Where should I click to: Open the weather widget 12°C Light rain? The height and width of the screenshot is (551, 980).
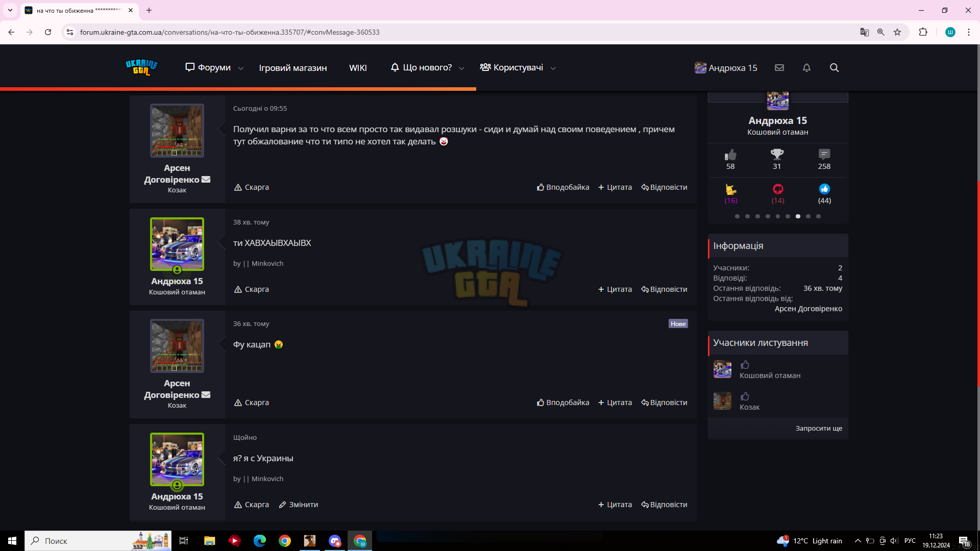click(x=810, y=541)
